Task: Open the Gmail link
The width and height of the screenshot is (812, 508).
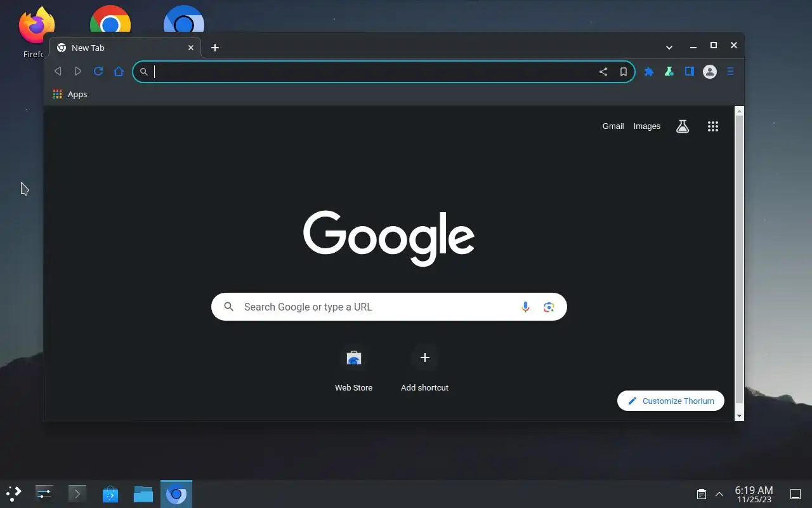Action: 613,126
